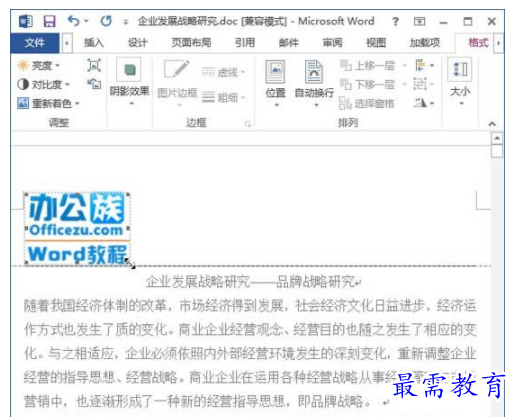Screen dimensions: 514x417
Task: Open the 阴影效果 shadow effects button
Action: [129, 82]
